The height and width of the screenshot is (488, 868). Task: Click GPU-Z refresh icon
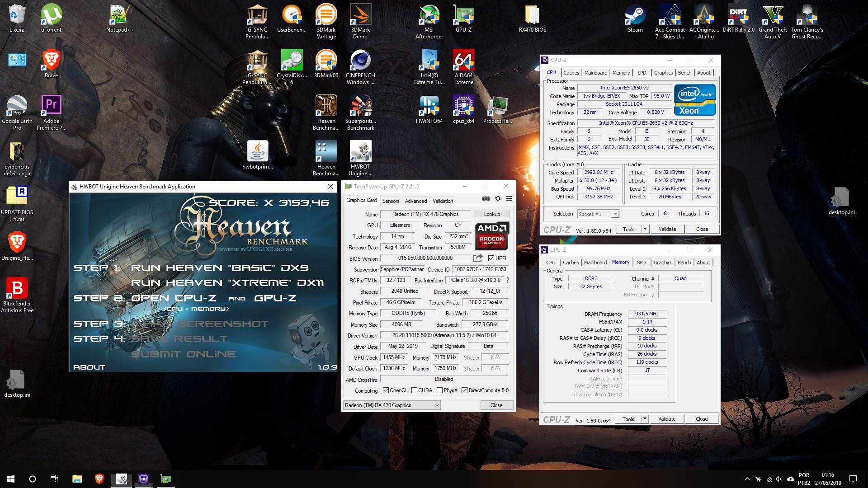[x=498, y=198]
